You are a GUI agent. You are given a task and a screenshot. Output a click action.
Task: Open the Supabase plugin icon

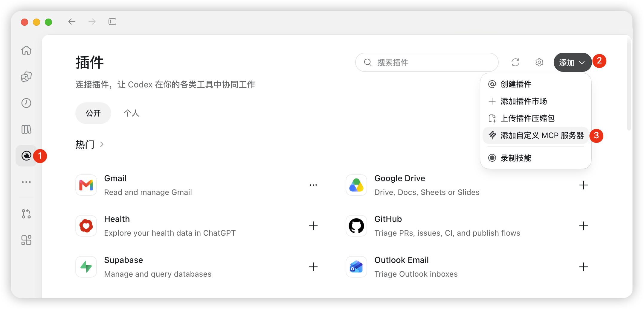(x=86, y=267)
